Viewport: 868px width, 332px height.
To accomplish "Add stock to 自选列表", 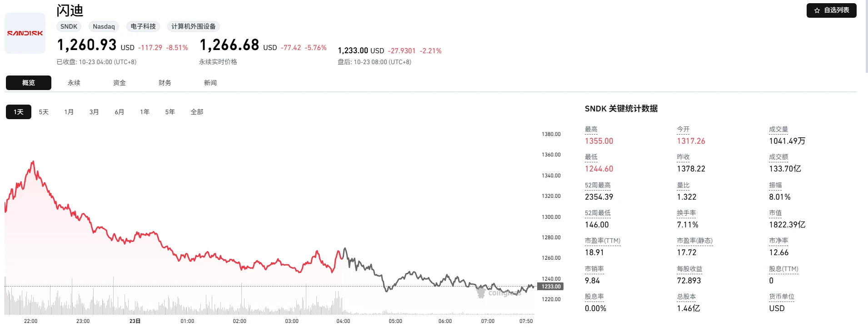I will (x=832, y=10).
